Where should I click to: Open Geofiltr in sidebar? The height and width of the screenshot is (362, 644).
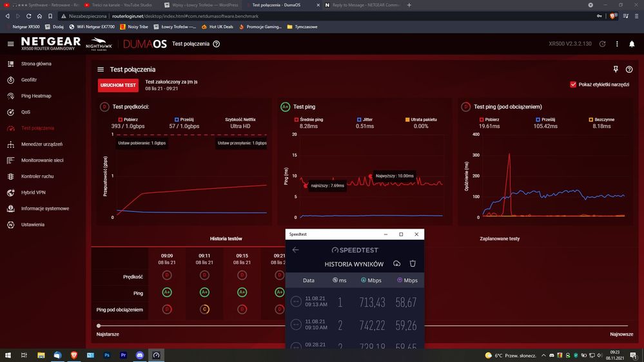click(29, 80)
